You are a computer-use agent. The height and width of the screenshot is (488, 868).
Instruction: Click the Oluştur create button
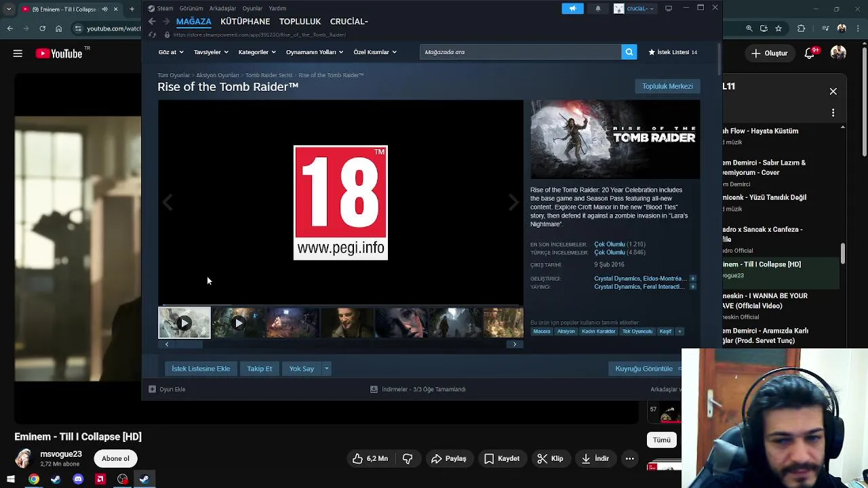(x=769, y=53)
